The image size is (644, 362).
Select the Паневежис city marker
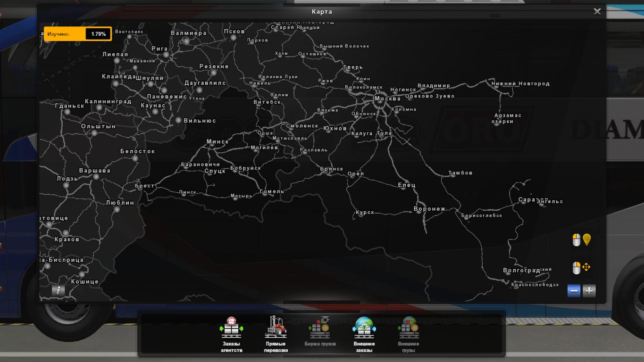point(164,90)
